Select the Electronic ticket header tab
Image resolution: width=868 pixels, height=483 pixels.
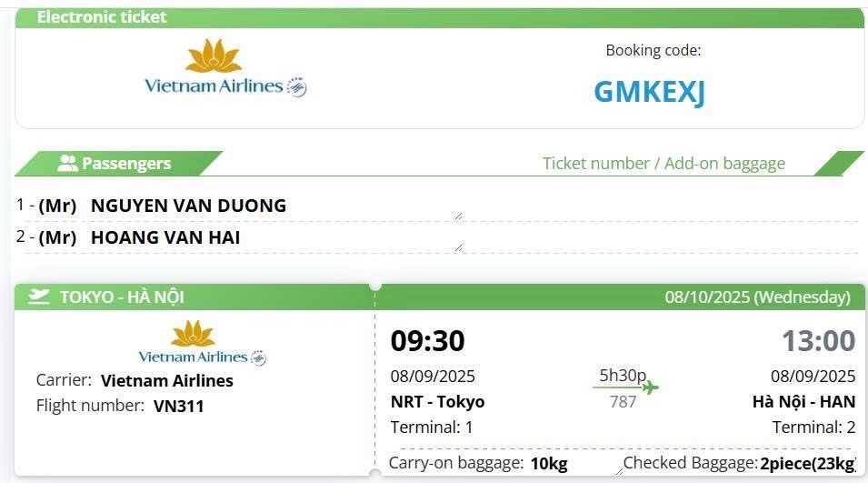click(102, 17)
